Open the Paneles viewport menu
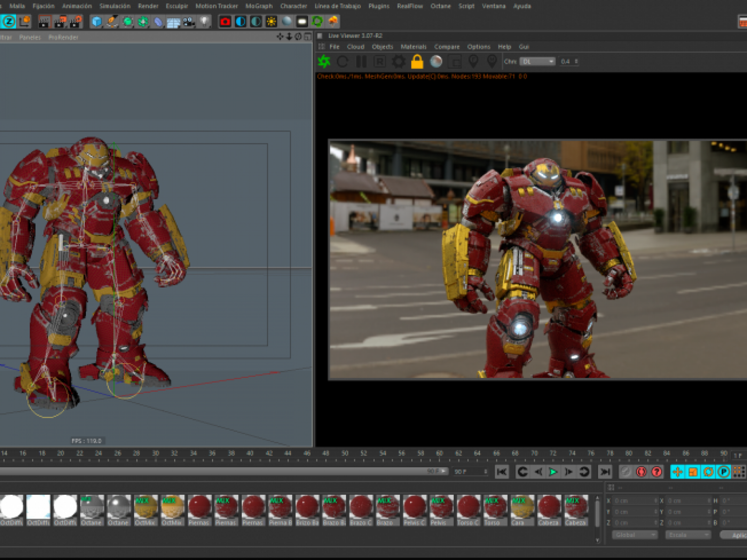 [x=30, y=37]
